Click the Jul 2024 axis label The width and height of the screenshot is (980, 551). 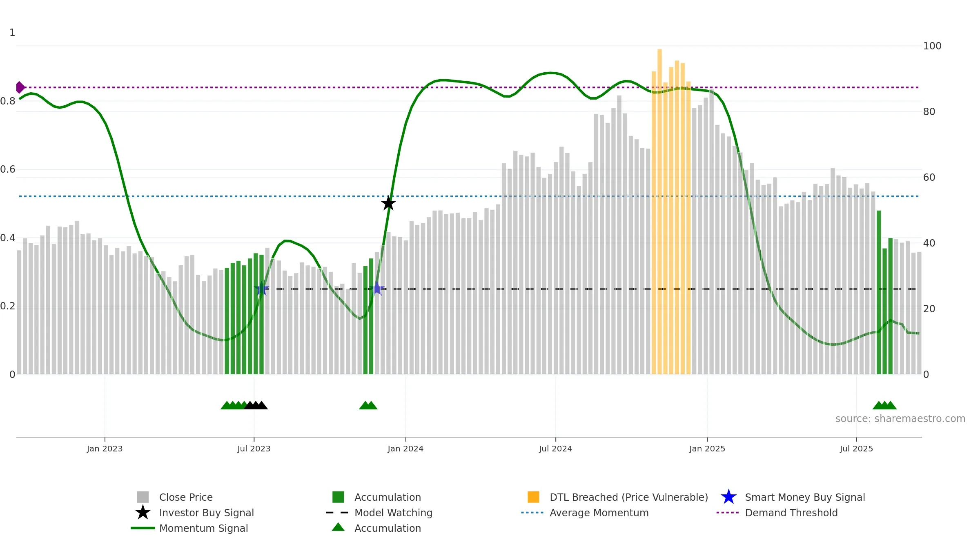pos(555,449)
